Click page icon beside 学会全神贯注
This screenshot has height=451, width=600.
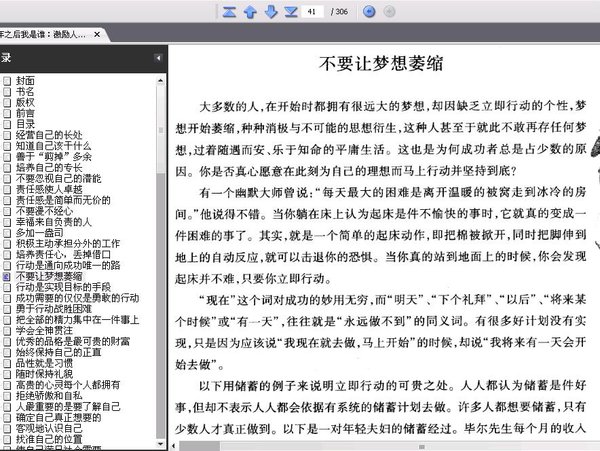[7, 331]
